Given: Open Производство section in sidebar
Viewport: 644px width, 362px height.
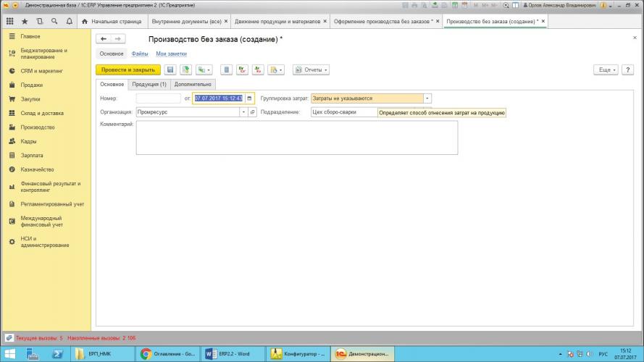Looking at the screenshot, I should (x=36, y=127).
